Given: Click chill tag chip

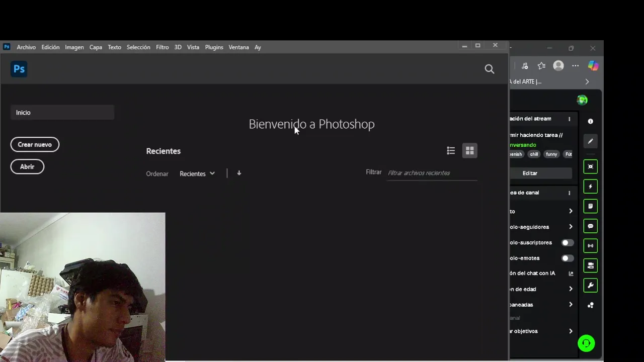Looking at the screenshot, I should pyautogui.click(x=534, y=154).
